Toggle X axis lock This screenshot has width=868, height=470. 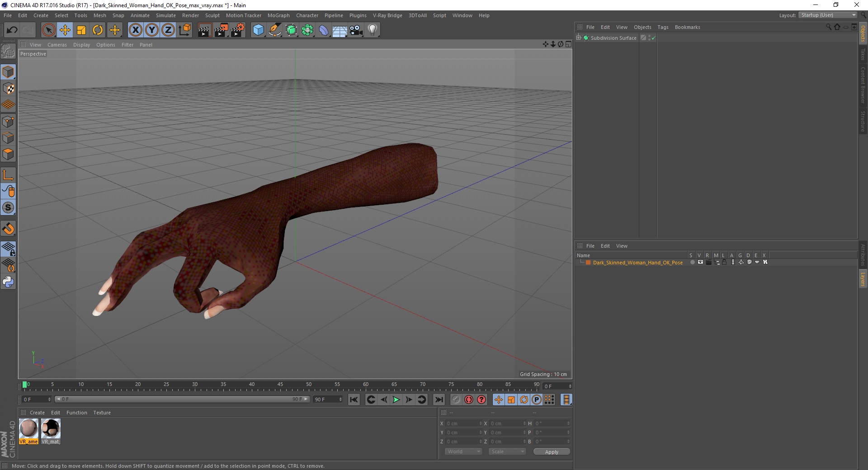click(135, 30)
